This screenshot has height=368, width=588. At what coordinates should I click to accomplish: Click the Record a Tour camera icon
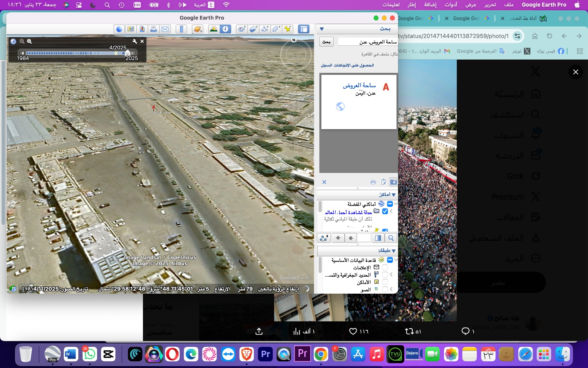tap(241, 29)
